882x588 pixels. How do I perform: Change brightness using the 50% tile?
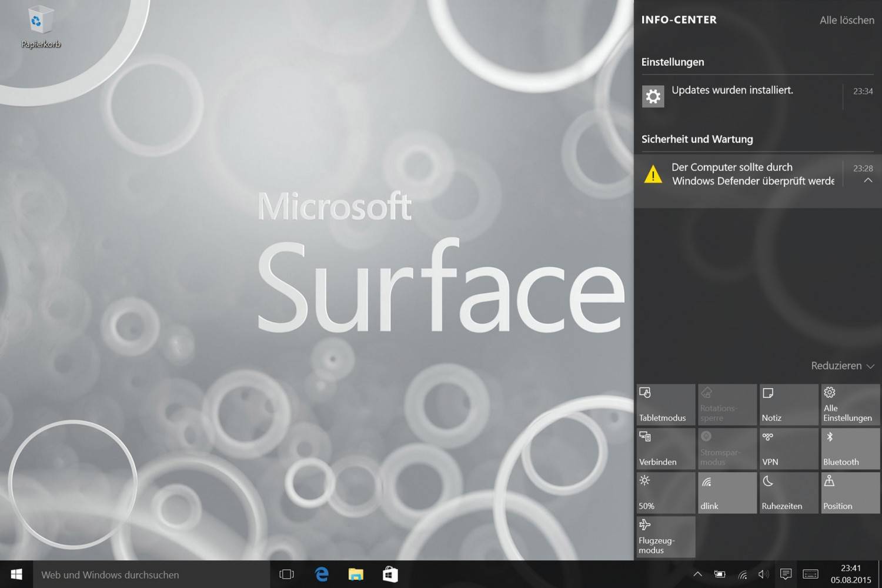point(666,493)
